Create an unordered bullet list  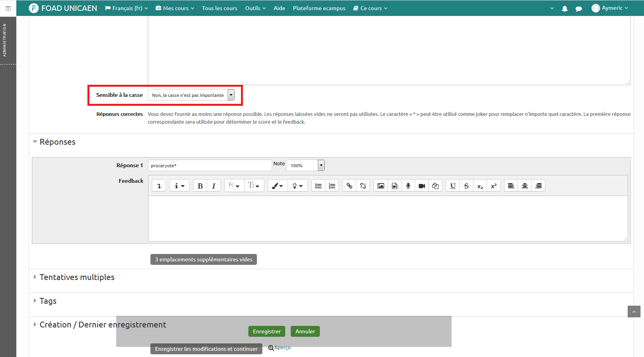[318, 186]
